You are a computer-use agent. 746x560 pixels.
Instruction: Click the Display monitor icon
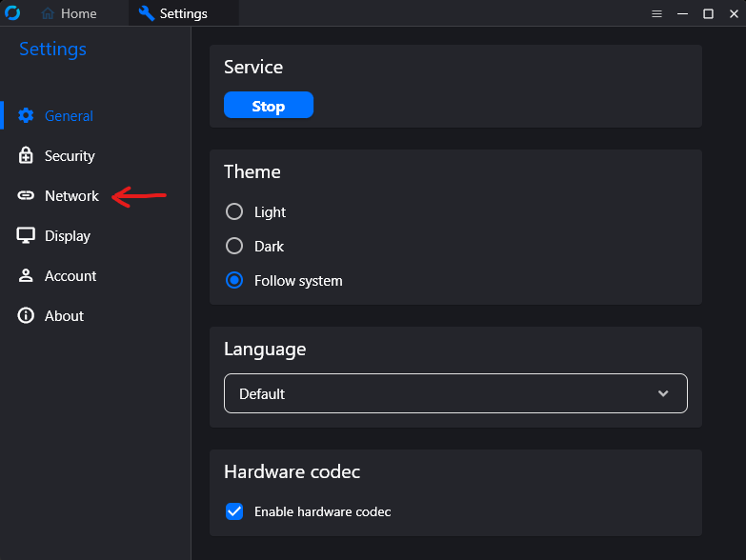(x=26, y=235)
